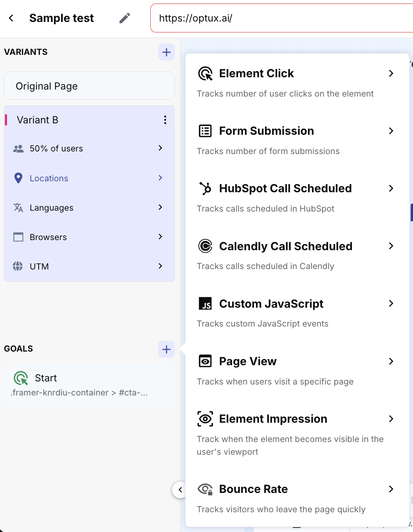
Task: Collapse the sidebar using the round arrow button
Action: coord(180,490)
